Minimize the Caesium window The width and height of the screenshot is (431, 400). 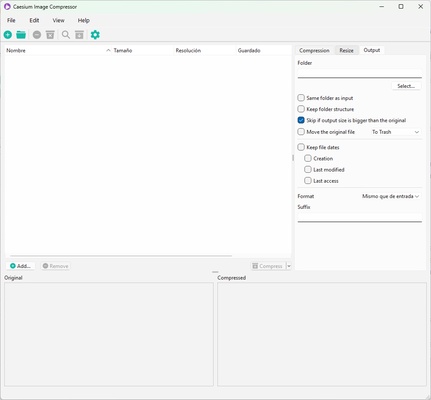pos(382,7)
